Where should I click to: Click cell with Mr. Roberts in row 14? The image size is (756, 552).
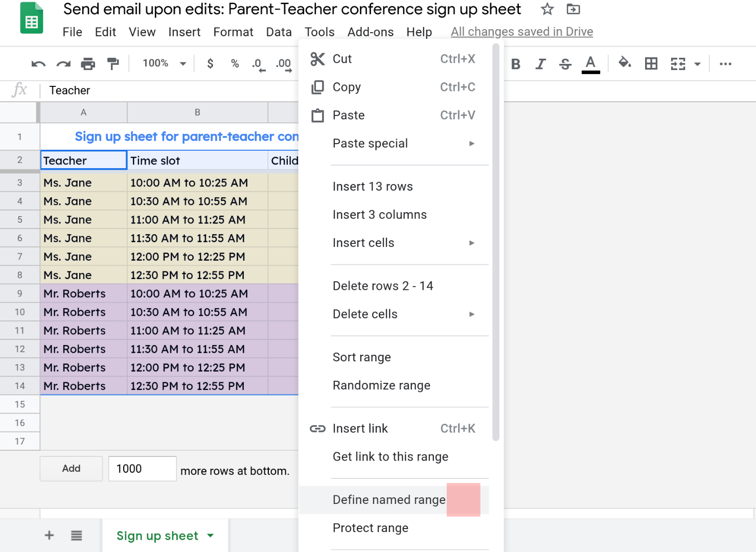[84, 386]
